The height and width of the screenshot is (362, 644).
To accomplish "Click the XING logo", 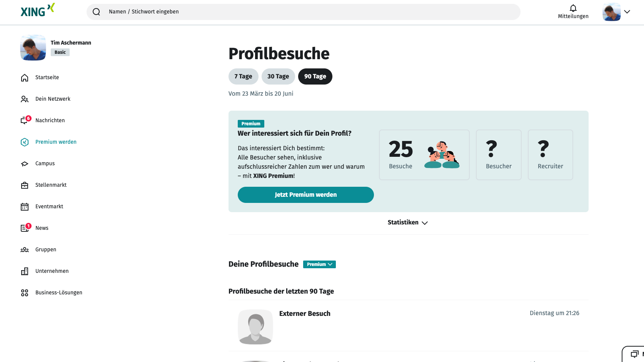I will pyautogui.click(x=38, y=10).
